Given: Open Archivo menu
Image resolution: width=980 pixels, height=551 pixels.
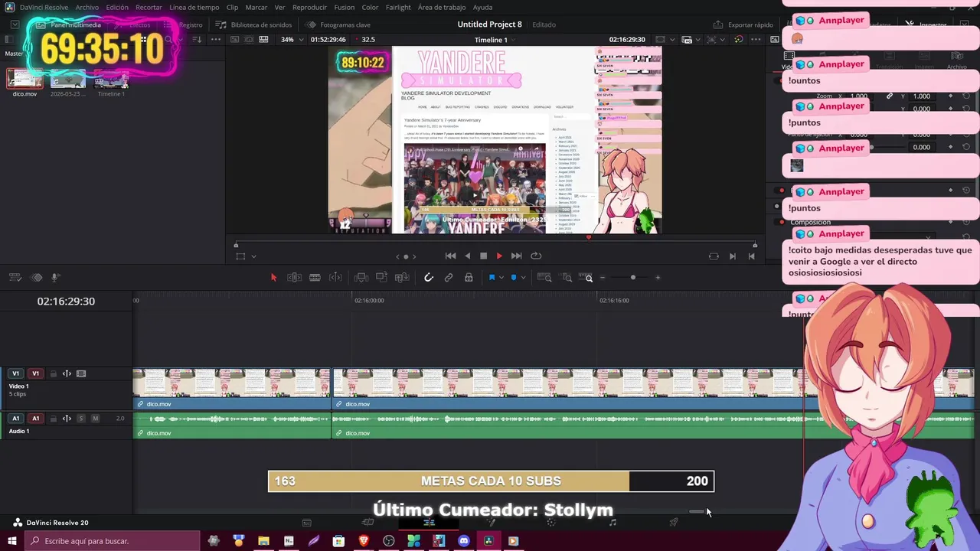Looking at the screenshot, I should tap(87, 7).
